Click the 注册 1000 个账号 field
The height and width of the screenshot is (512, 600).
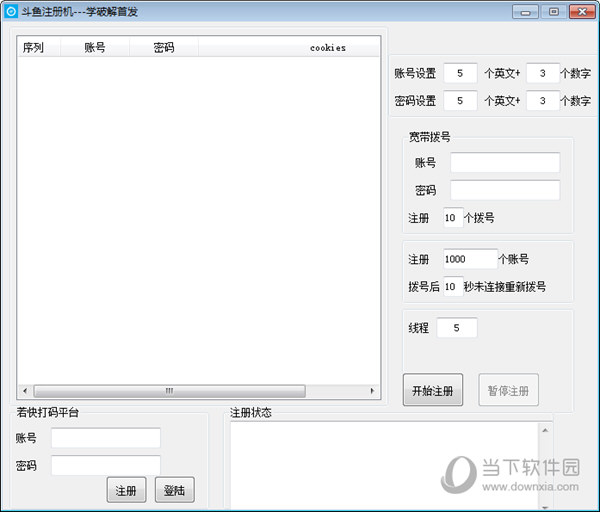tap(470, 259)
